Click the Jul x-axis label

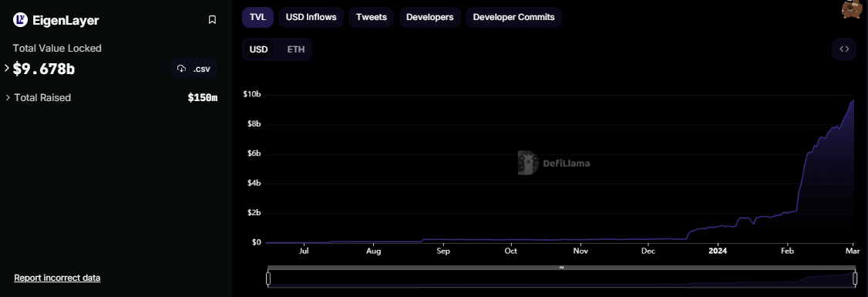(x=304, y=251)
